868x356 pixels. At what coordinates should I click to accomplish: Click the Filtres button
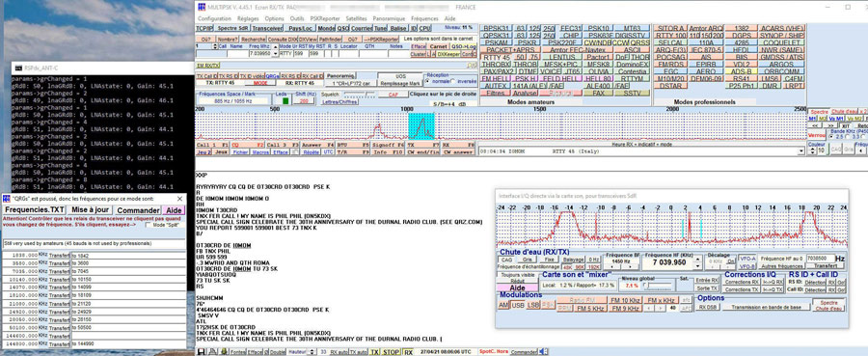tap(496, 93)
